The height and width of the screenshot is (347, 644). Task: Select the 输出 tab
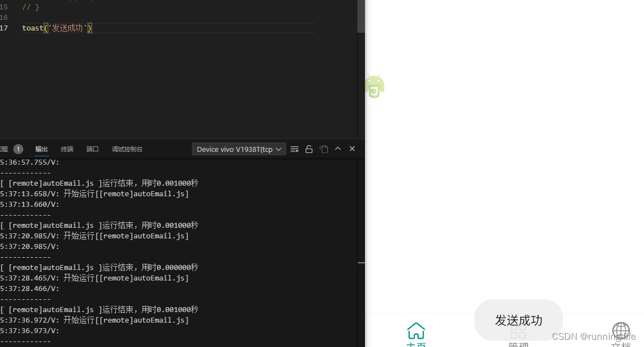pyautogui.click(x=41, y=149)
